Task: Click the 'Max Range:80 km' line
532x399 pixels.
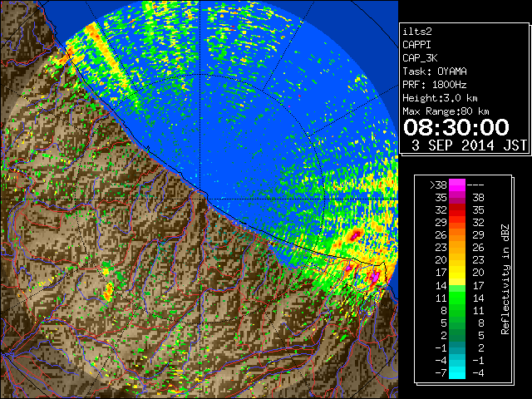Action: 446,111
